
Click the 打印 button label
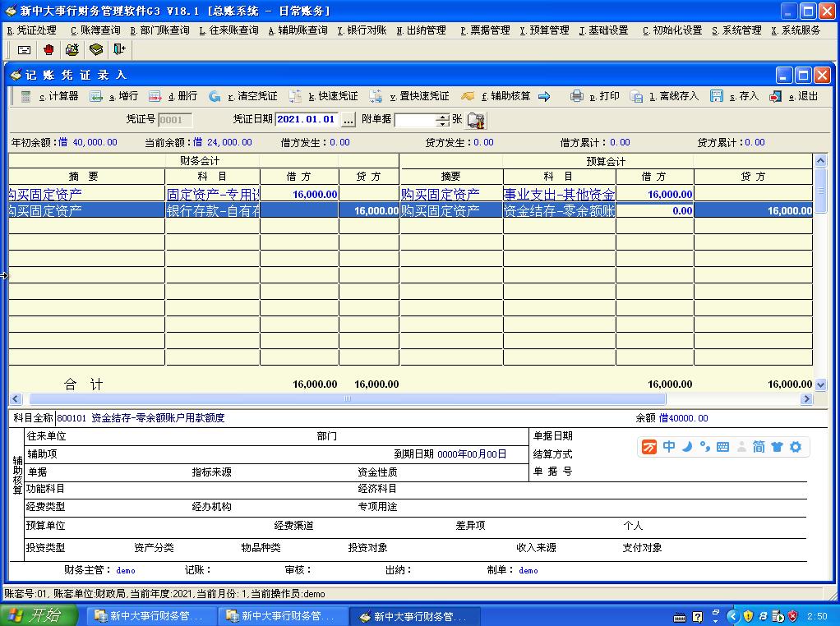click(604, 96)
